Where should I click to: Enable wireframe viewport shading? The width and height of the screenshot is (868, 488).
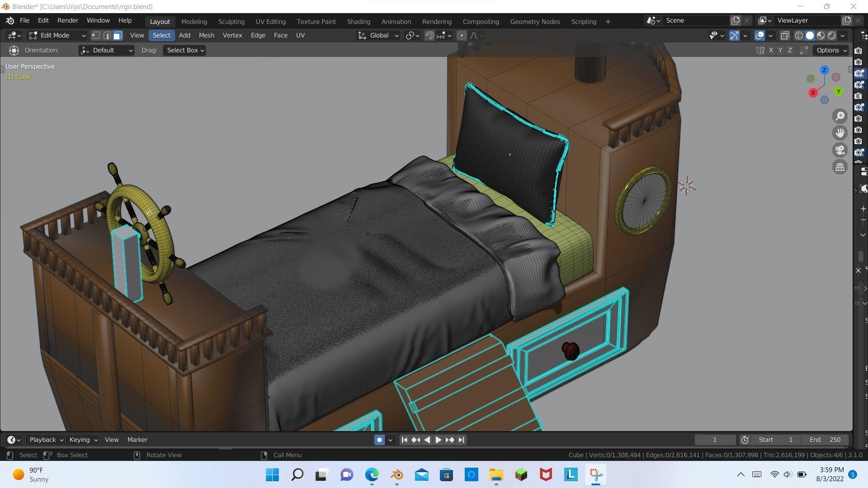799,35
